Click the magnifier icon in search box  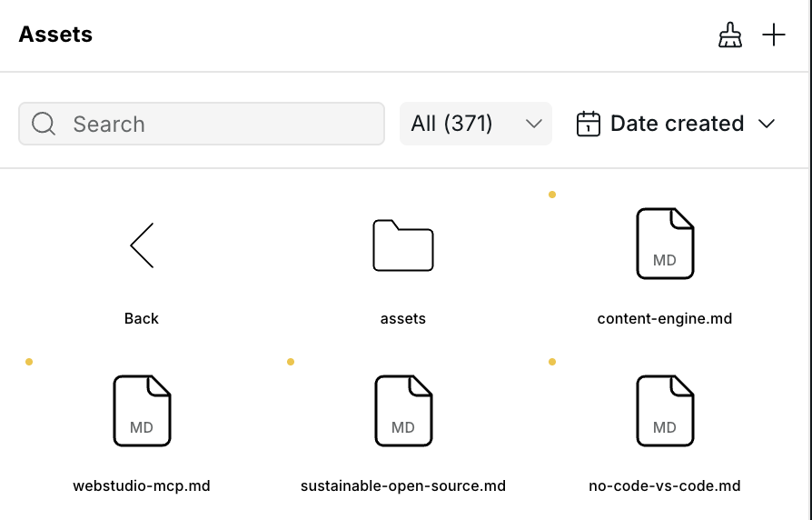point(44,124)
